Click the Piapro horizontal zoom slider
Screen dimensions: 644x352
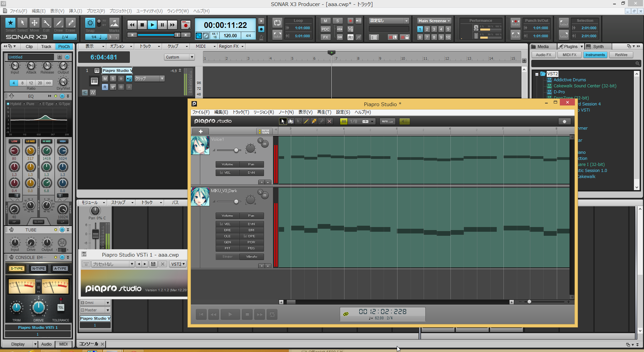(529, 302)
